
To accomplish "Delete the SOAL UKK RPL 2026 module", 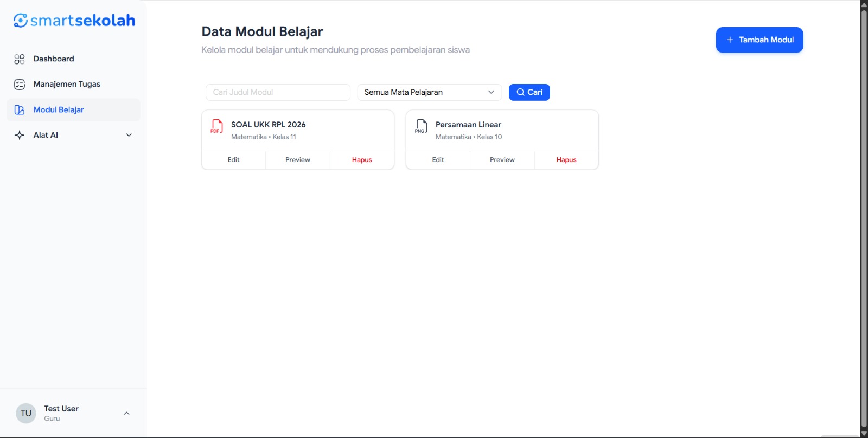I will coord(362,160).
